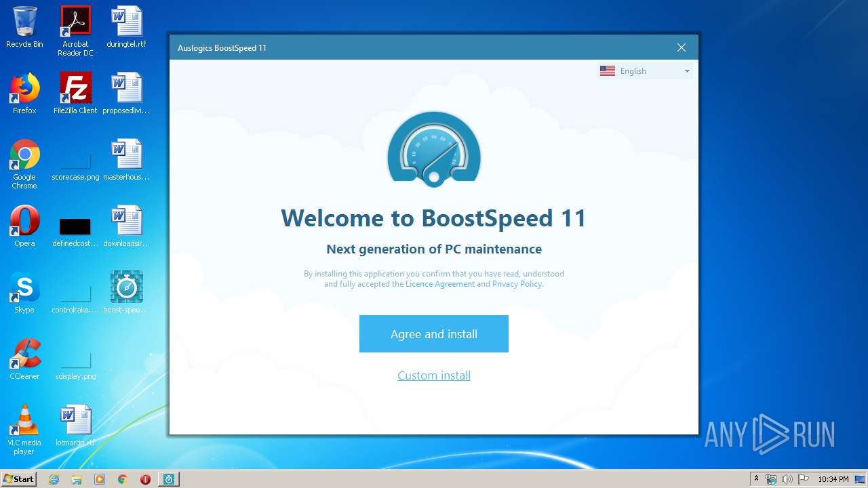Open Windows Explorer from the taskbar

[x=77, y=479]
